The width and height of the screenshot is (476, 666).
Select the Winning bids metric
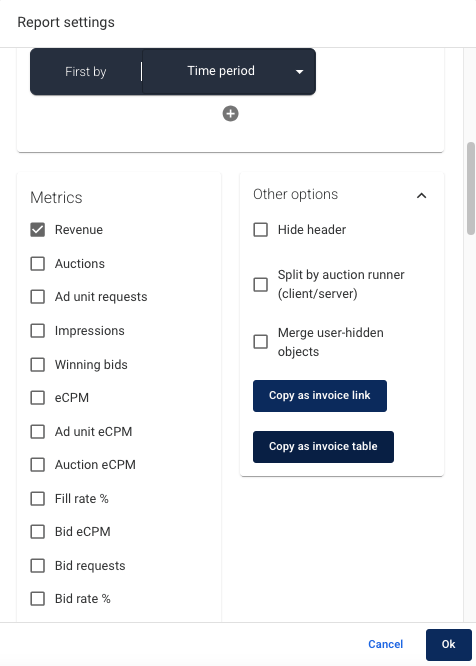pyautogui.click(x=38, y=364)
